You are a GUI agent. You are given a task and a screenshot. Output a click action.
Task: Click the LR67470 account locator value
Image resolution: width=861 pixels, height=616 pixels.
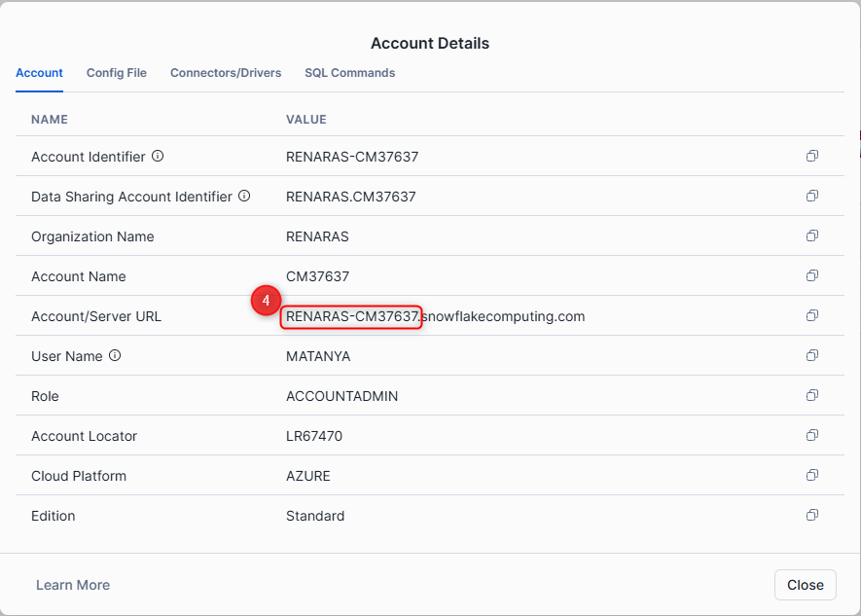tap(314, 436)
